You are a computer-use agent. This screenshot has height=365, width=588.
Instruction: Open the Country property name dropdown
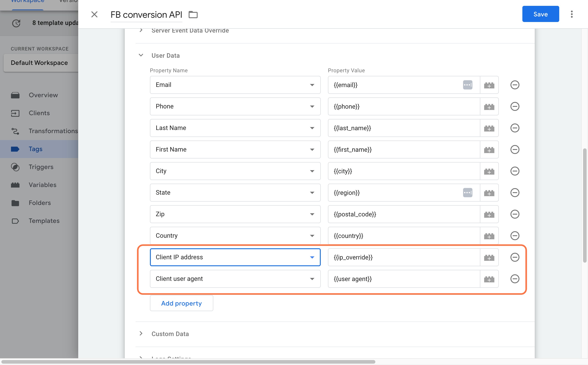click(x=235, y=236)
